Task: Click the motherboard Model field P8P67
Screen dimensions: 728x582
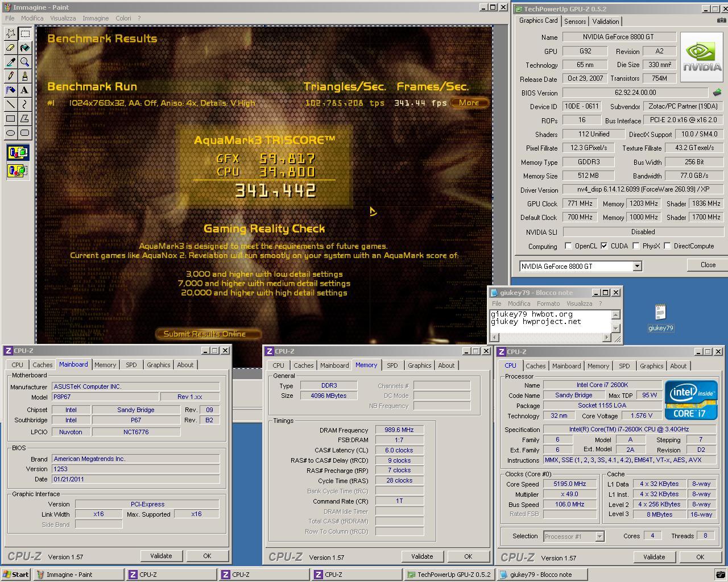Action: [x=105, y=397]
